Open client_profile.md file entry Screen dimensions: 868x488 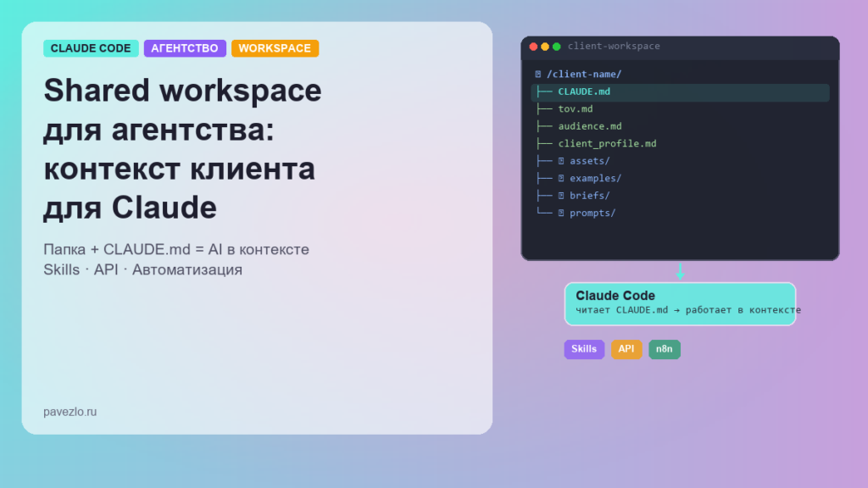coord(607,144)
